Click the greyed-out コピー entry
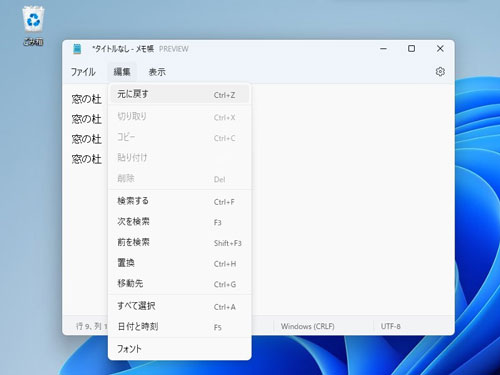The height and width of the screenshot is (375, 500). coord(180,138)
